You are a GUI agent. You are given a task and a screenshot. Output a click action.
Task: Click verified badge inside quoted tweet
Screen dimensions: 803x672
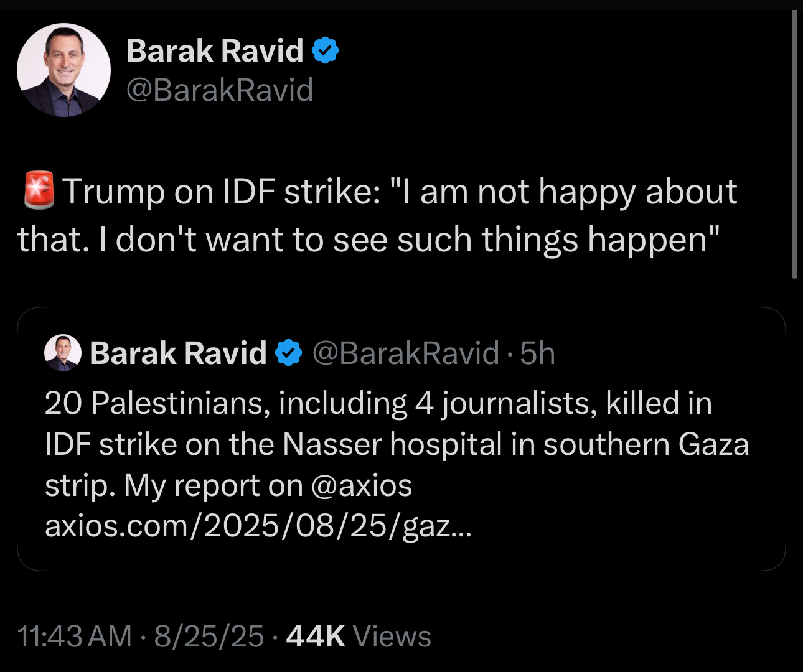(288, 353)
